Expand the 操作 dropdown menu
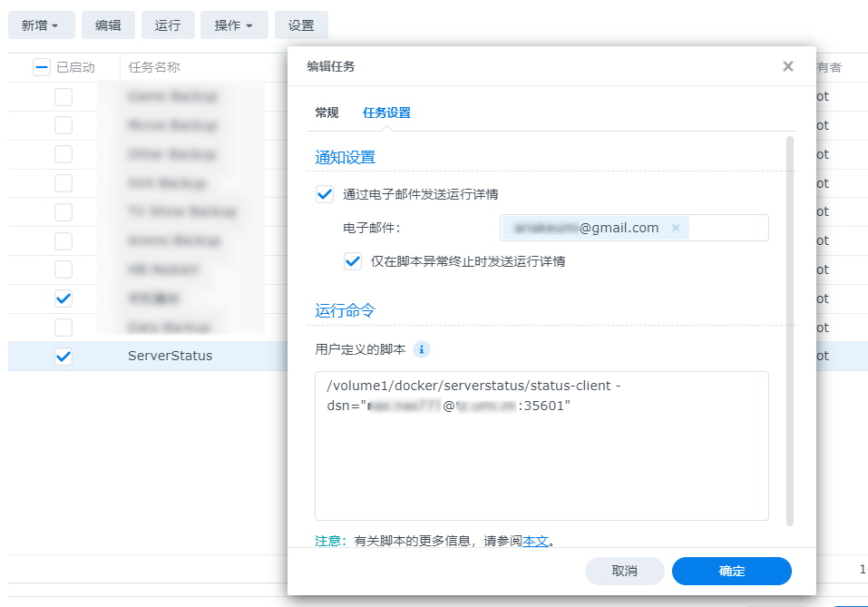 tap(234, 25)
